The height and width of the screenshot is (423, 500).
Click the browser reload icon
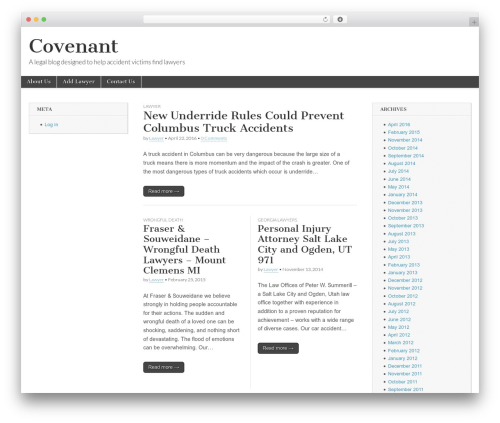coord(325,19)
